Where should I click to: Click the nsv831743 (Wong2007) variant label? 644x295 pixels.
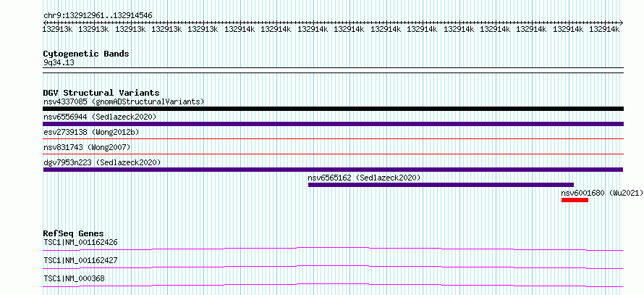[x=87, y=147]
